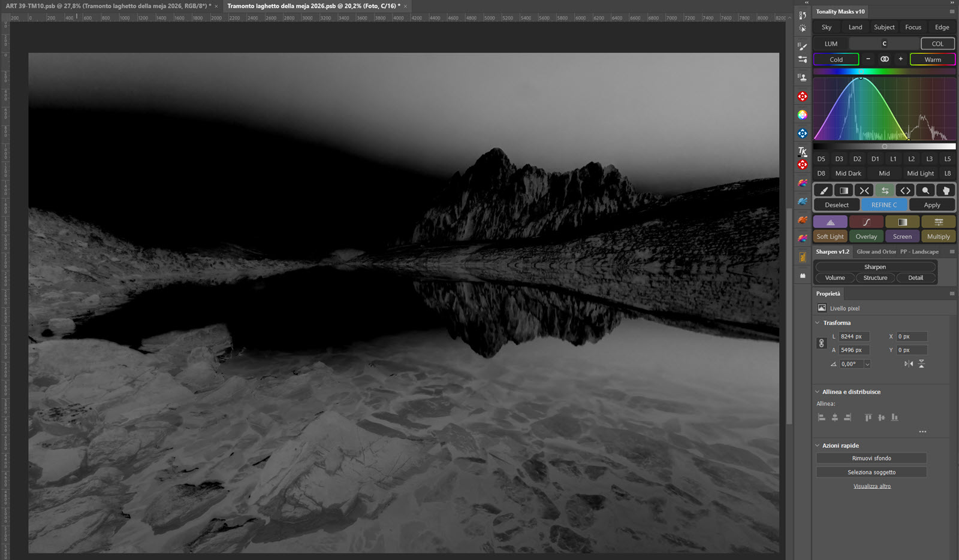This screenshot has width=959, height=560.
Task: Switch to the ART 39-TM10.psb document tab
Action: 108,6
